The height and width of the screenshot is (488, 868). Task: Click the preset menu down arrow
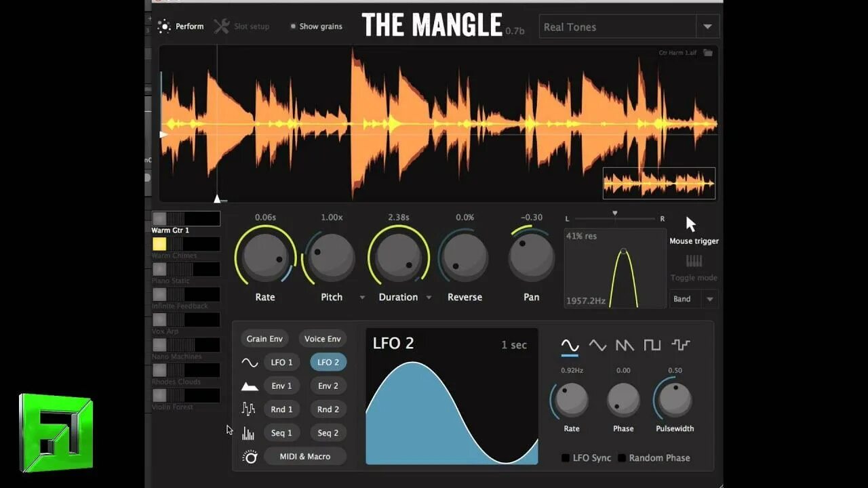coord(707,27)
